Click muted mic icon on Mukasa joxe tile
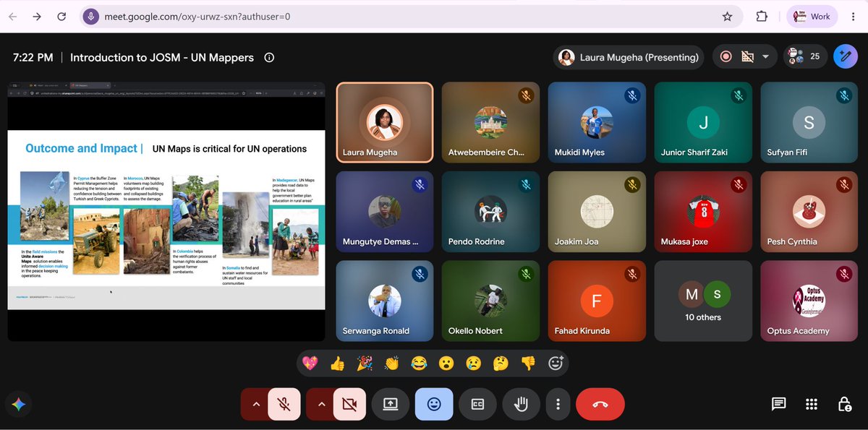This screenshot has height=430, width=868. (x=738, y=185)
